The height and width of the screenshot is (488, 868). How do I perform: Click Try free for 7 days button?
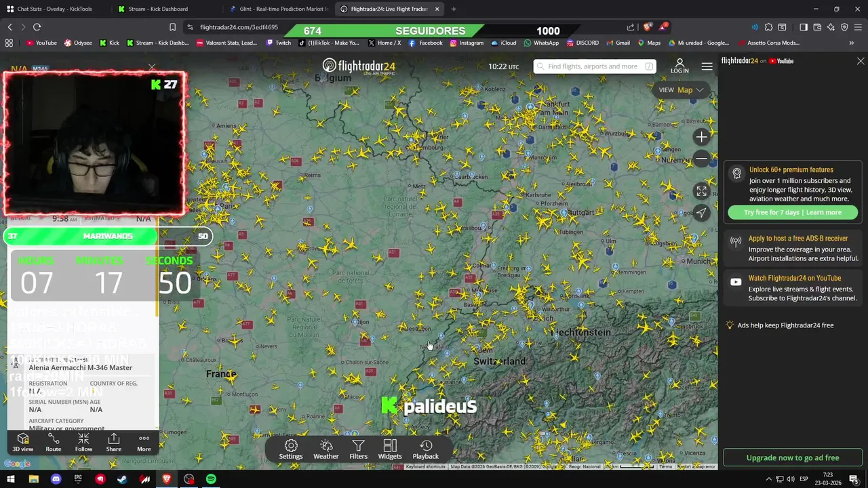pyautogui.click(x=793, y=212)
